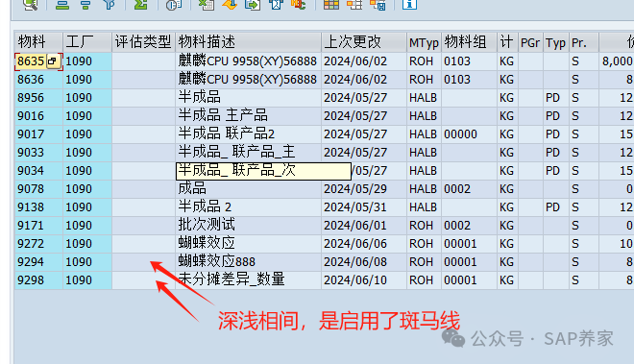Click the 计 unit column header
The height and width of the screenshot is (364, 634).
(507, 42)
